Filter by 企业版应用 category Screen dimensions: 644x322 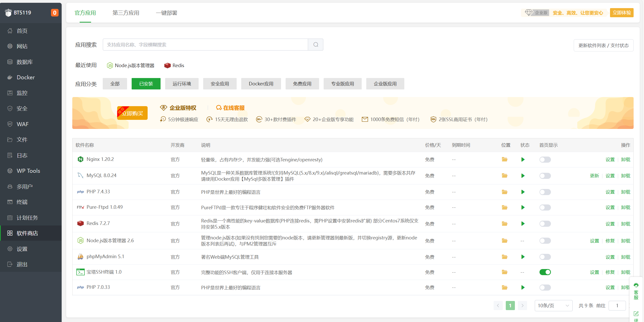coord(385,84)
